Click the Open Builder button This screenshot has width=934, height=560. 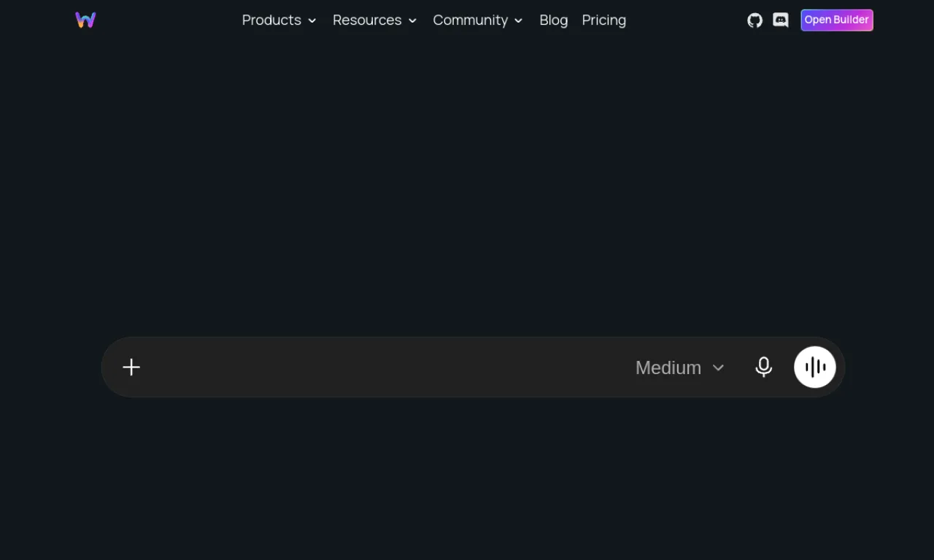837,20
